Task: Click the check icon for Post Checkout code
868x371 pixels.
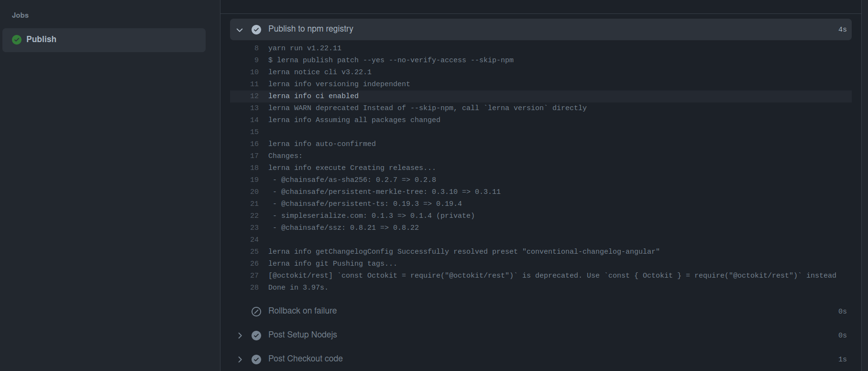Action: (x=256, y=360)
